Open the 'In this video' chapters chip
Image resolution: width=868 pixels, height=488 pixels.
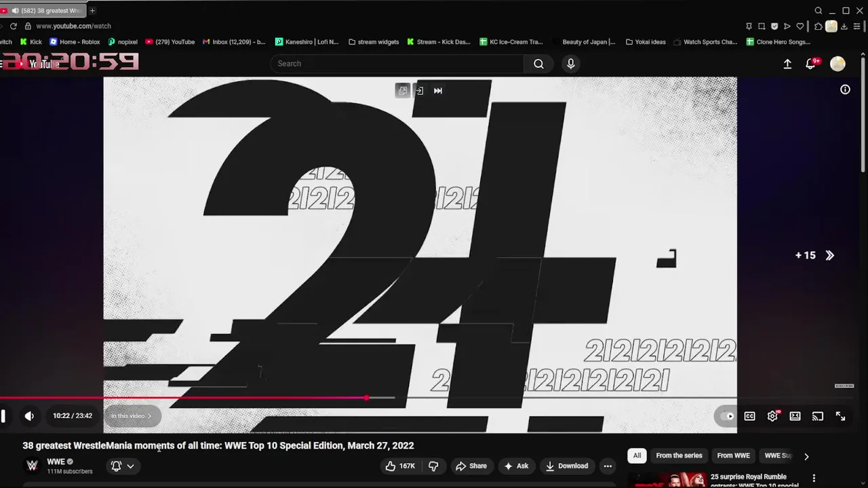coord(132,416)
